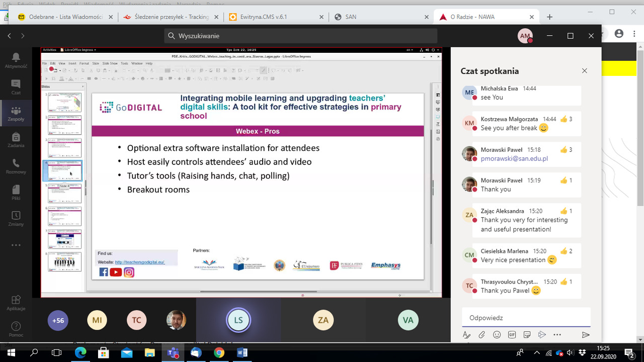Click the Wyszukiwanie search field
This screenshot has width=644, height=362.
[x=300, y=36]
